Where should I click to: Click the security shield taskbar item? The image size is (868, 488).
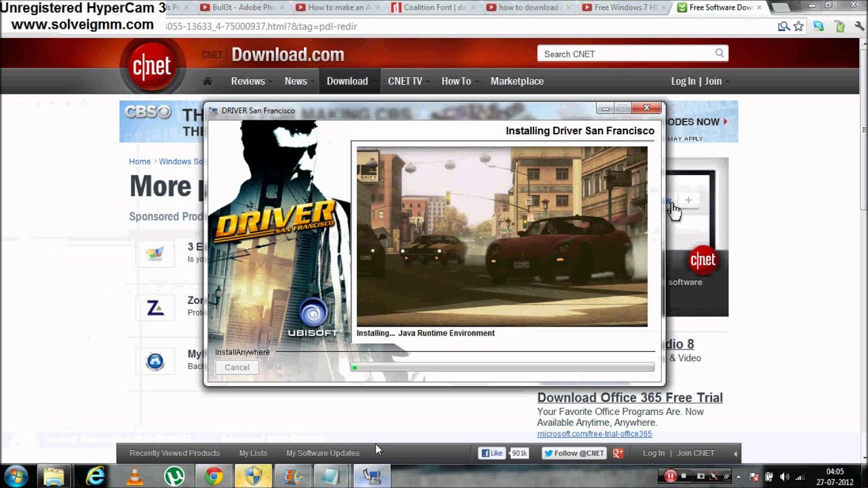coord(253,476)
